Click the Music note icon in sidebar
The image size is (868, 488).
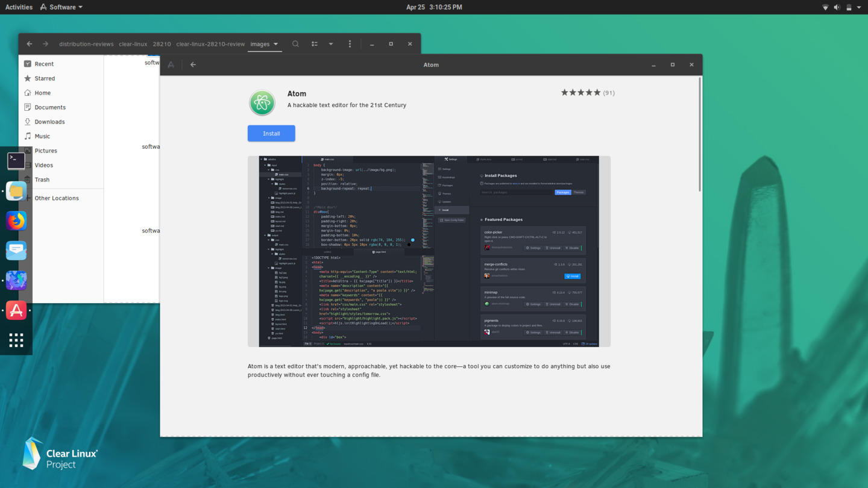[27, 136]
